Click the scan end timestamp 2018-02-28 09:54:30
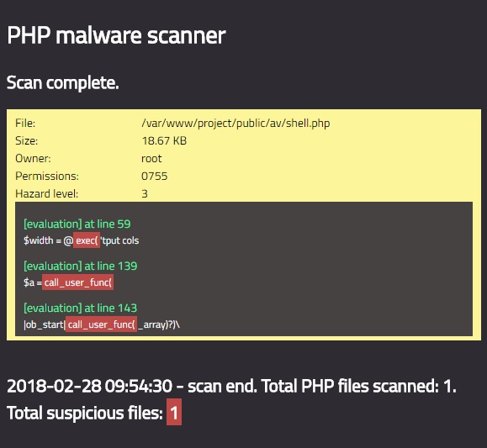Viewport: 487px width, 448px height. 89,386
